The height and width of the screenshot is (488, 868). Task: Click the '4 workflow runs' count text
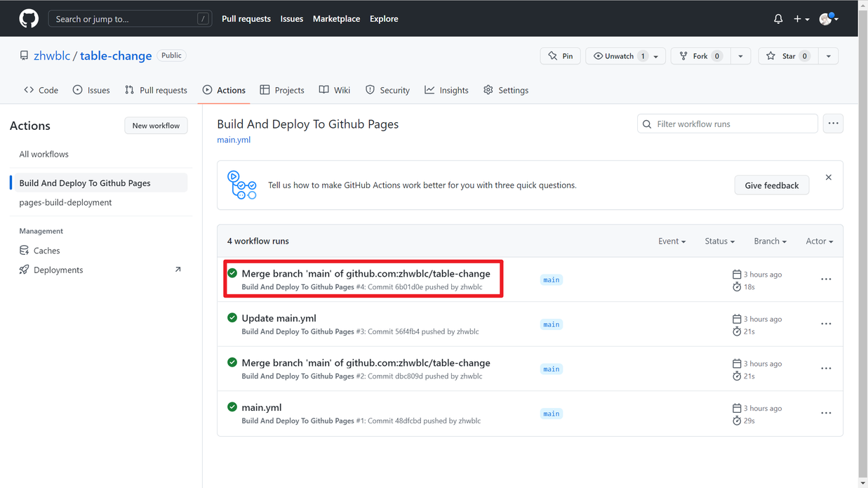tap(258, 241)
